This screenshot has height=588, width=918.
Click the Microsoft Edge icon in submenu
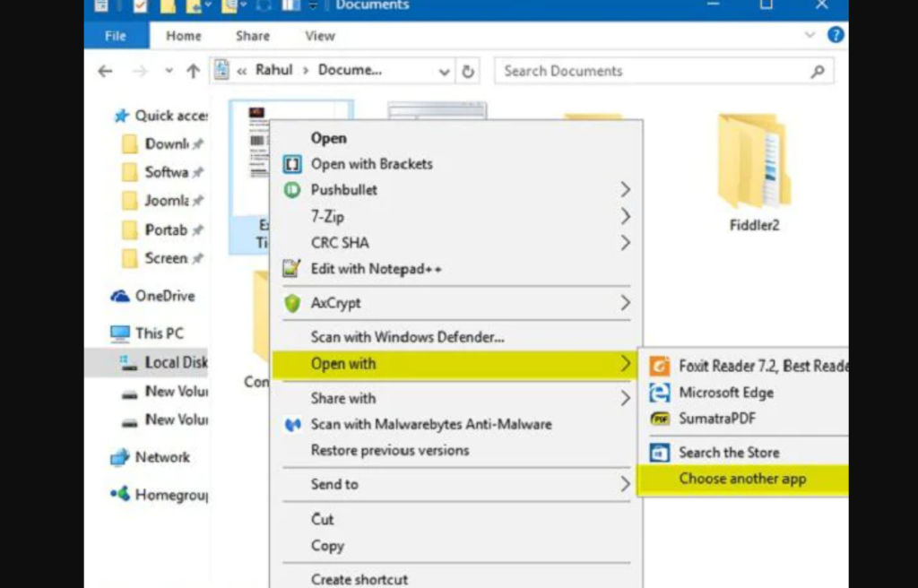[x=659, y=393]
